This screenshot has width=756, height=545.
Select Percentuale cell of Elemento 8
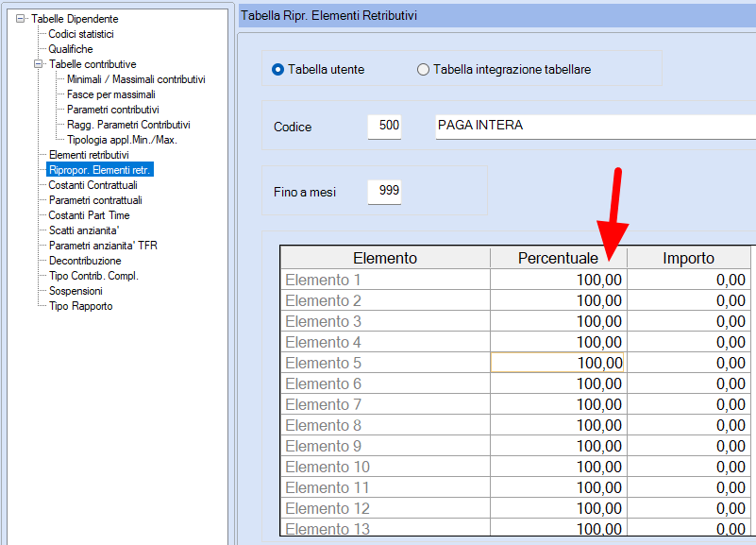559,425
